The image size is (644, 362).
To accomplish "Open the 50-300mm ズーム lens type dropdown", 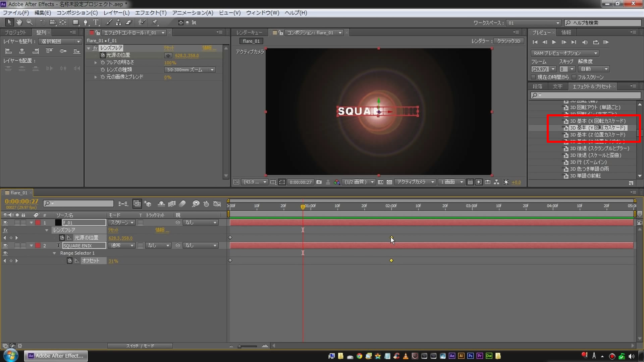I will click(x=190, y=70).
